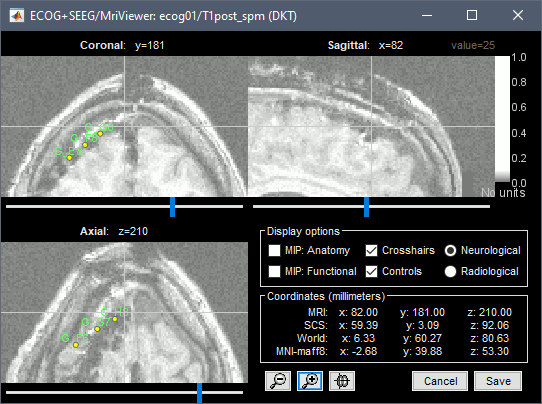Click the MRI y: 181.00 coordinate value
This screenshot has height=404, width=542.
[422, 312]
